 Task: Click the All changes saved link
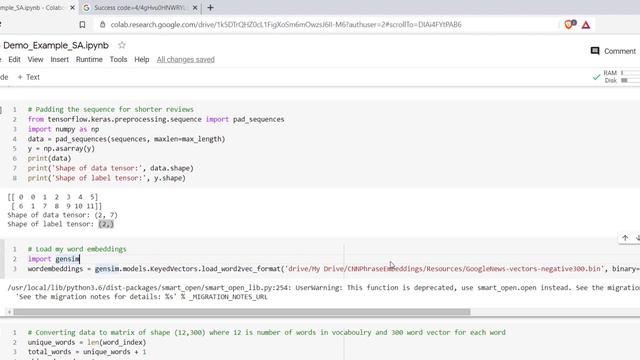(185, 60)
